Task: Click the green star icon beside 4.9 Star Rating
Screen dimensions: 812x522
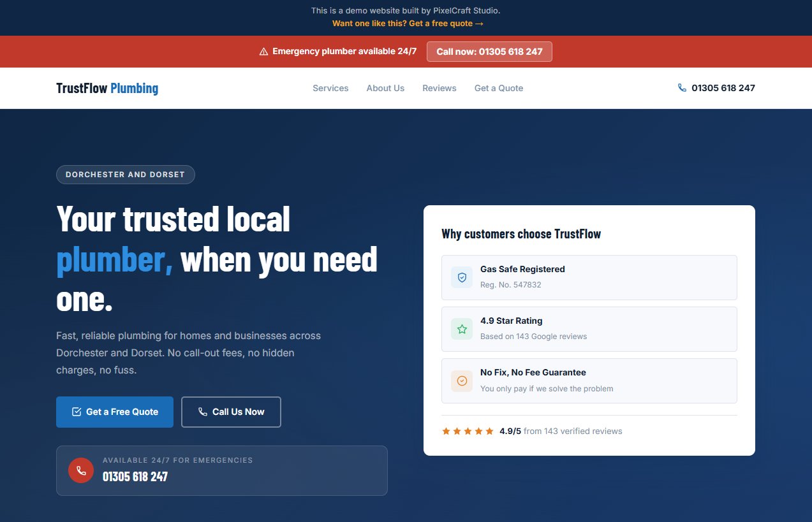Action: (461, 328)
